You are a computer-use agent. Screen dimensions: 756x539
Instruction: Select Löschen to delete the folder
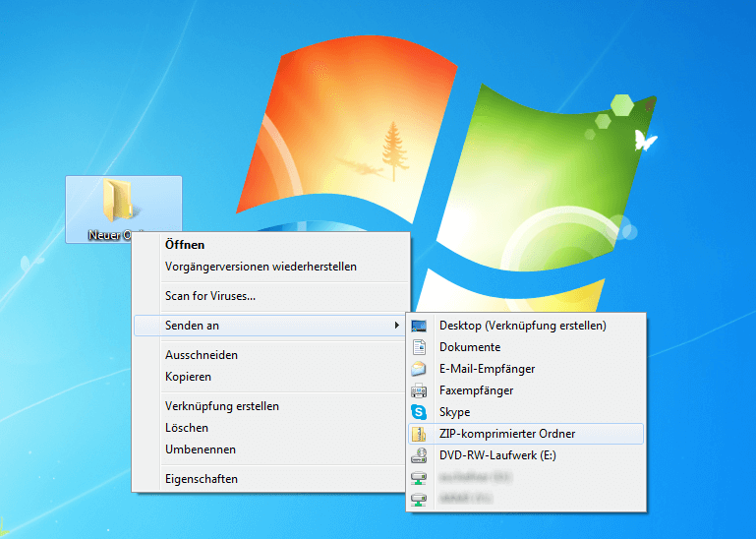pos(187,428)
